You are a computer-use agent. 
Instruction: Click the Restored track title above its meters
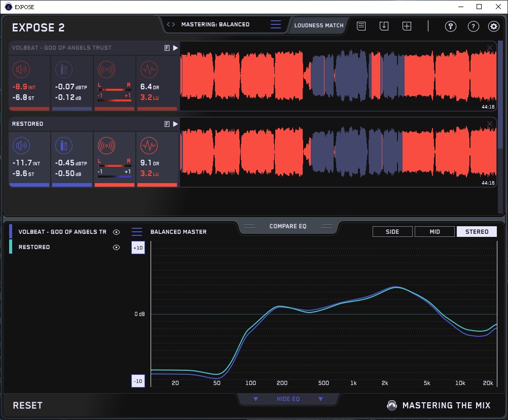pos(27,124)
